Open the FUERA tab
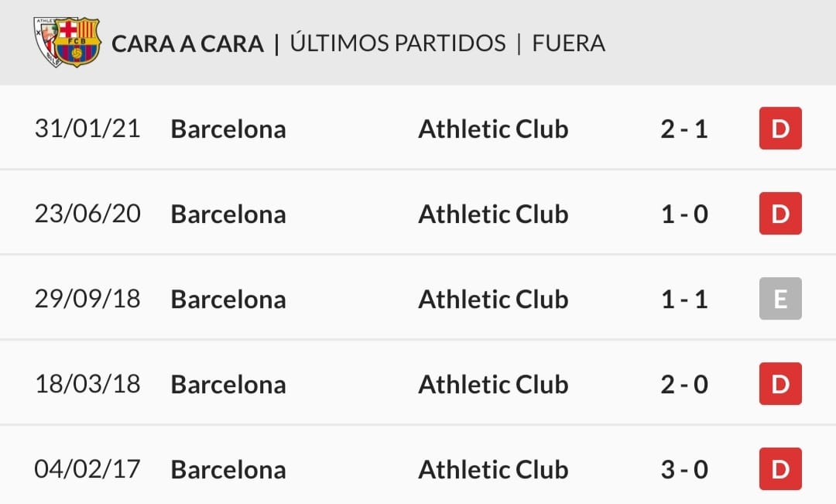Viewport: 836px width, 504px height. pos(569,43)
